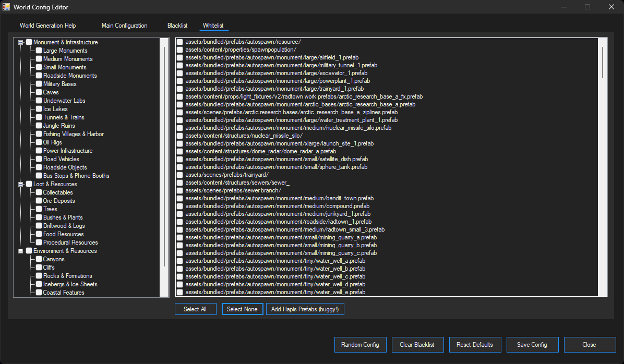Switch to the Blacklist tab
624x364 pixels.
tap(177, 25)
